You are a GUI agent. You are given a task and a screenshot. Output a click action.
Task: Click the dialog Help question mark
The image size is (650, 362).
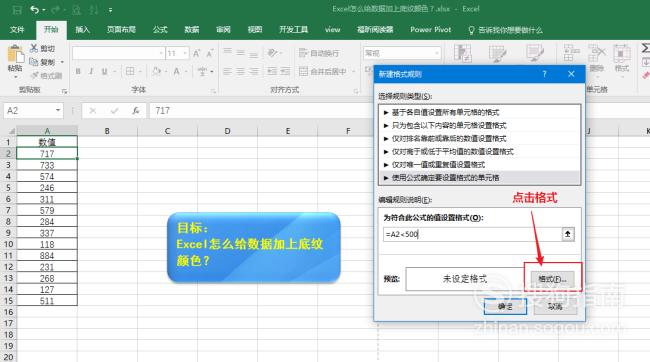coord(544,74)
